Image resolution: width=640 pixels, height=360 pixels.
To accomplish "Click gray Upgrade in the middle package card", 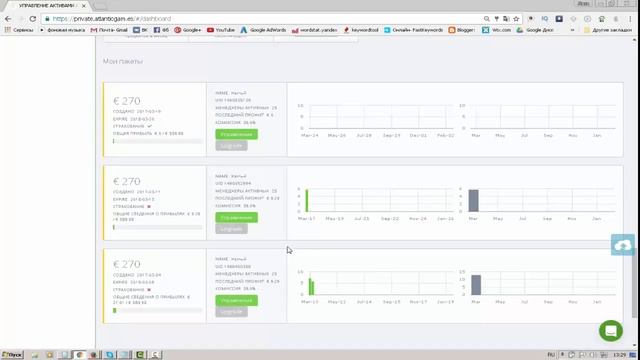I will coord(231,229).
